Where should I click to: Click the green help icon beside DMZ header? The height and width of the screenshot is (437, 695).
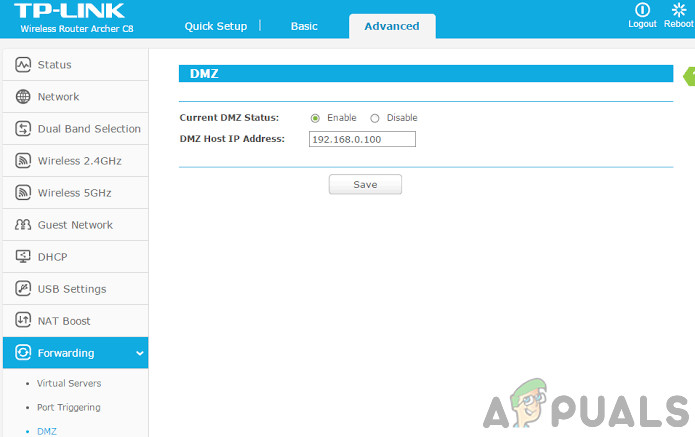click(689, 76)
